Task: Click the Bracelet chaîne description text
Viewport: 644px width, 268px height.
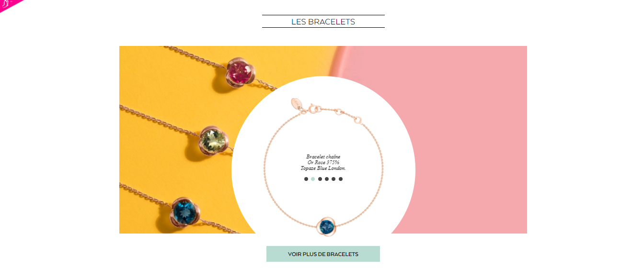Action: pos(323,163)
